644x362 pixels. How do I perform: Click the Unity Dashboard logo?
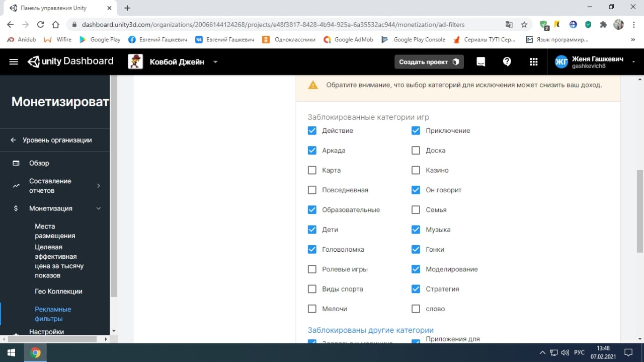coord(71,61)
